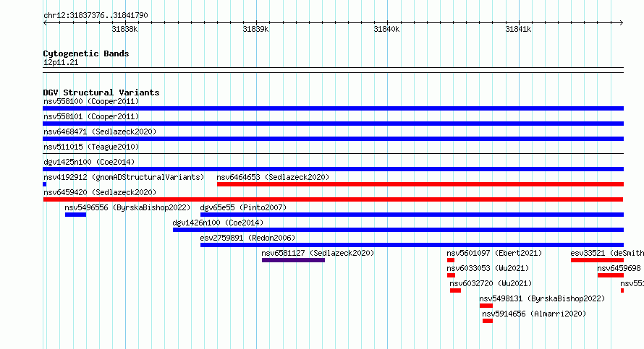Click the dgv65e55 (Pinto2007) label
This screenshot has width=644, height=349.
(243, 207)
